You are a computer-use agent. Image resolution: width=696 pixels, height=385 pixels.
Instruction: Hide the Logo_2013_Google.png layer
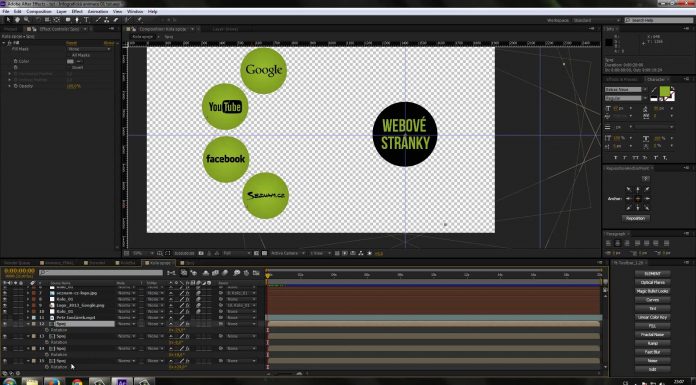click(x=5, y=306)
